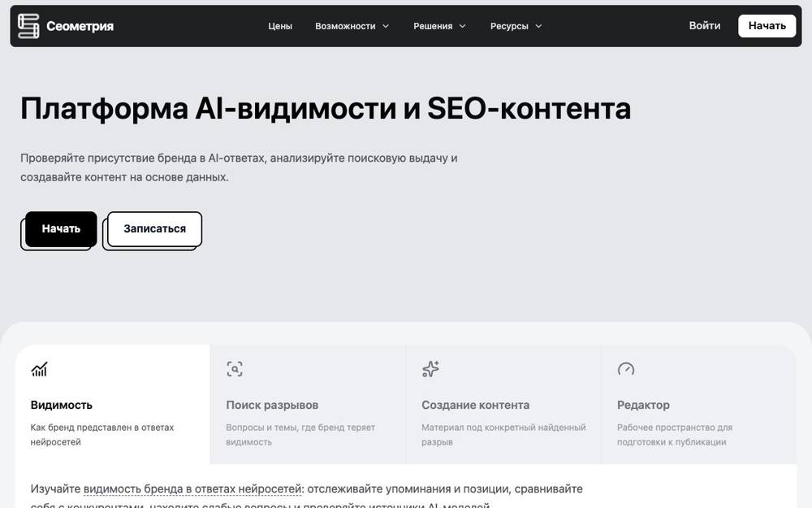Expand the Ресурсы chevron arrow
Viewport: 812px width, 508px height.
point(538,26)
